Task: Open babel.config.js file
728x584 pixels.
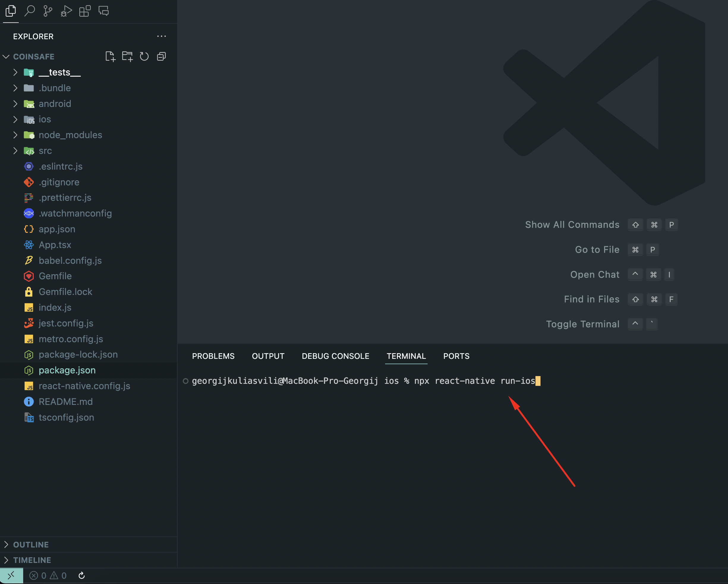Action: (x=89, y=261)
